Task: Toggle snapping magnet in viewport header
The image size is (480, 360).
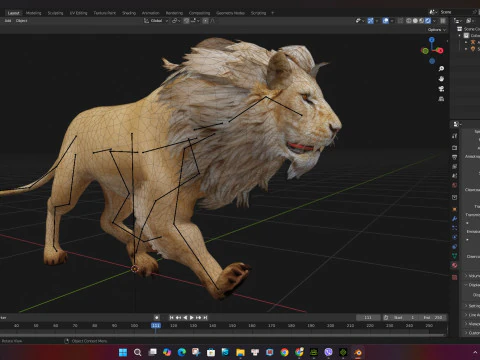Action: 186,21
